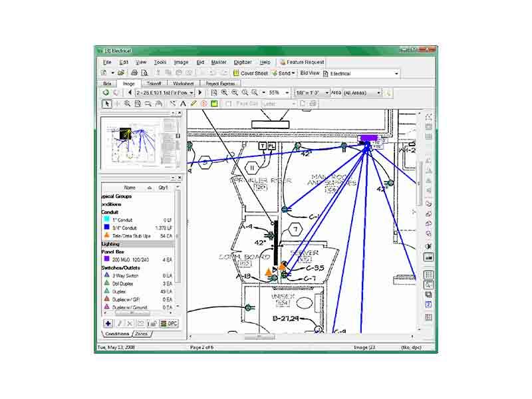Viewport: 532px width, 399px height.
Task: Select the rectangle zoom window tool
Action: coord(148,104)
